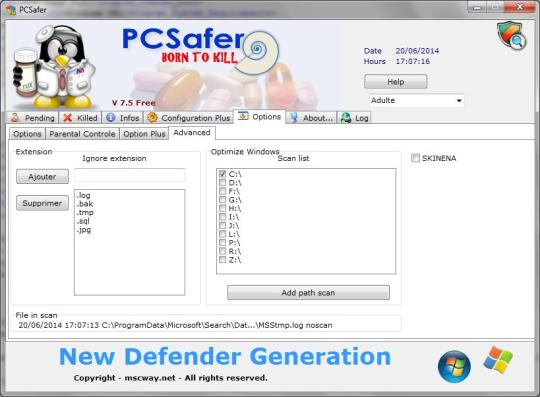
Task: Check the R:\ drive checkbox
Action: pyautogui.click(x=222, y=251)
